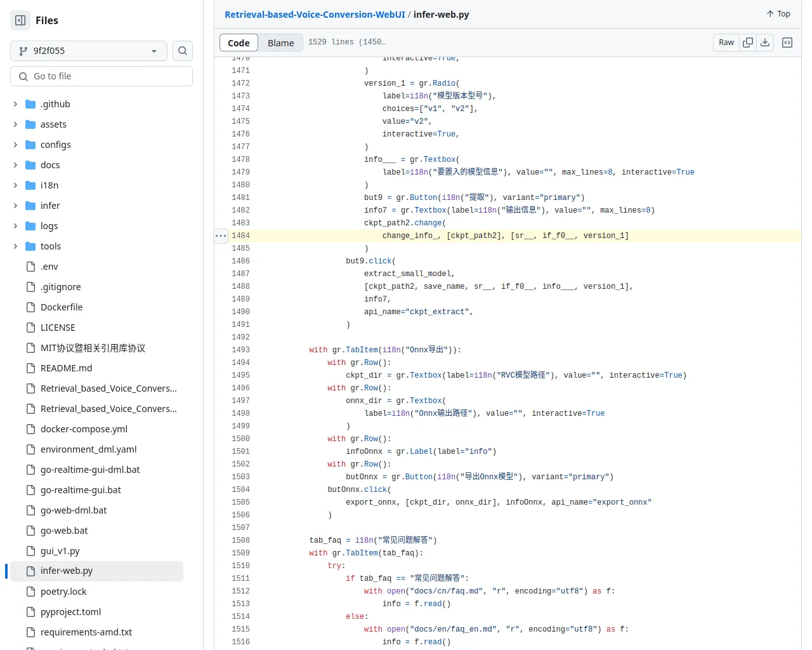Click the .gitignore file icon
This screenshot has width=812, height=650.
30,287
